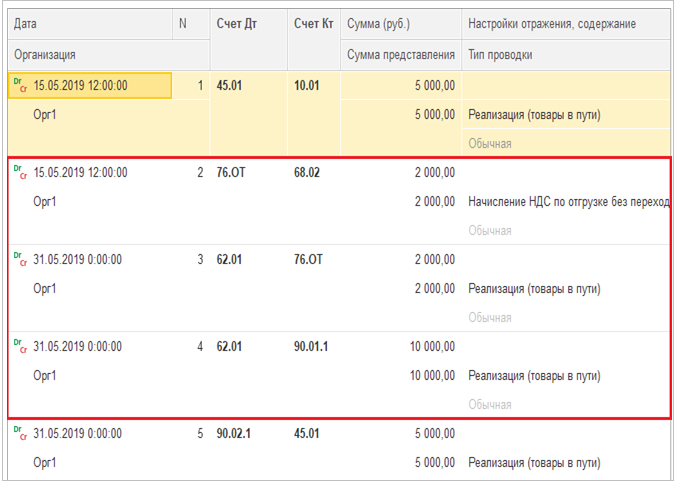Click credit account 90.01.1 in entry 4
Screen dimensions: 674x481
pyautogui.click(x=315, y=347)
